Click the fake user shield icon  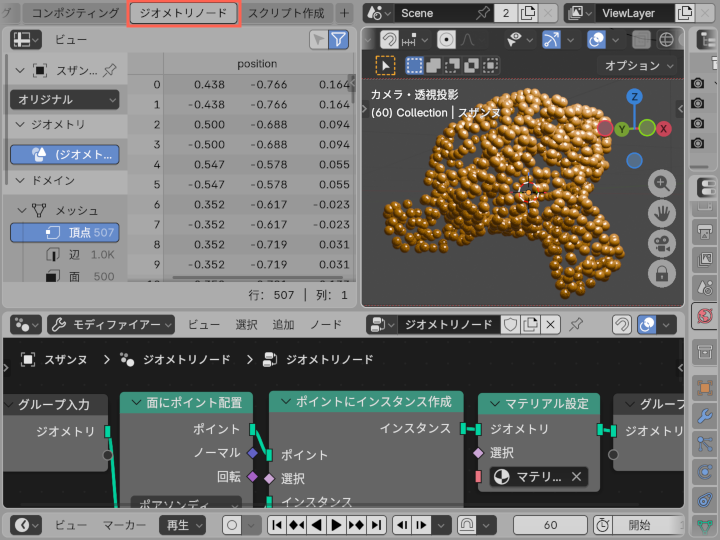510,325
